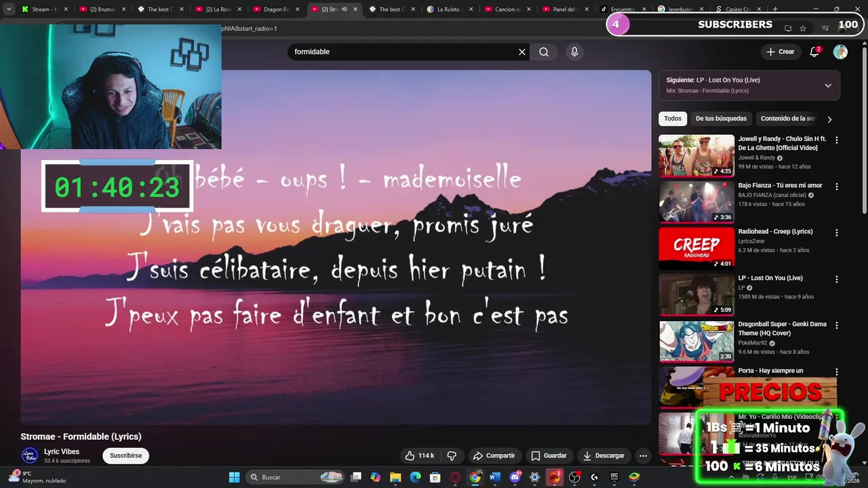Open Bajo Fianza Tú eres mi amor thumbnail

(696, 201)
